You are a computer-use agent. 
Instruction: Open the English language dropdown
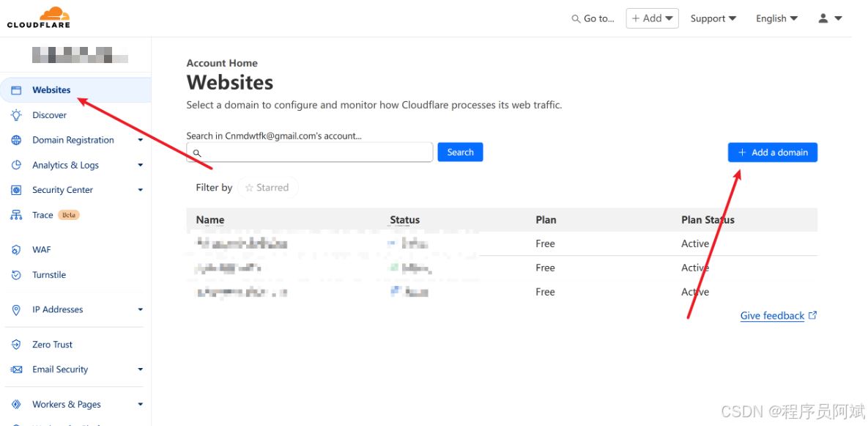coord(776,18)
